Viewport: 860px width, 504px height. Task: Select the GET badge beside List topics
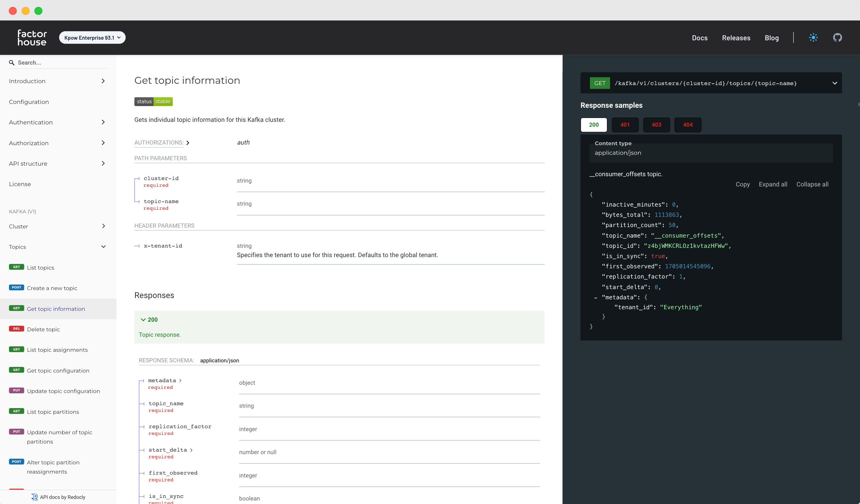16,267
